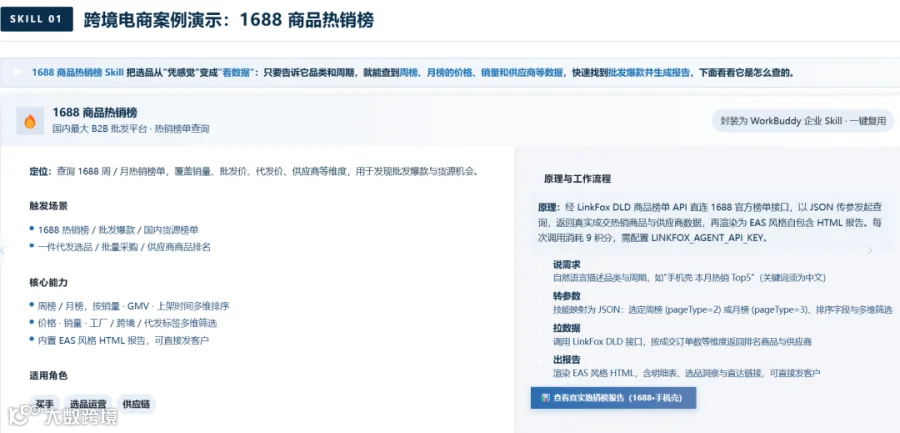Viewport: 900px width, 433px height.
Task: Click the line 自然语言描述品类与周期 under 说需求
Action: 689,277
